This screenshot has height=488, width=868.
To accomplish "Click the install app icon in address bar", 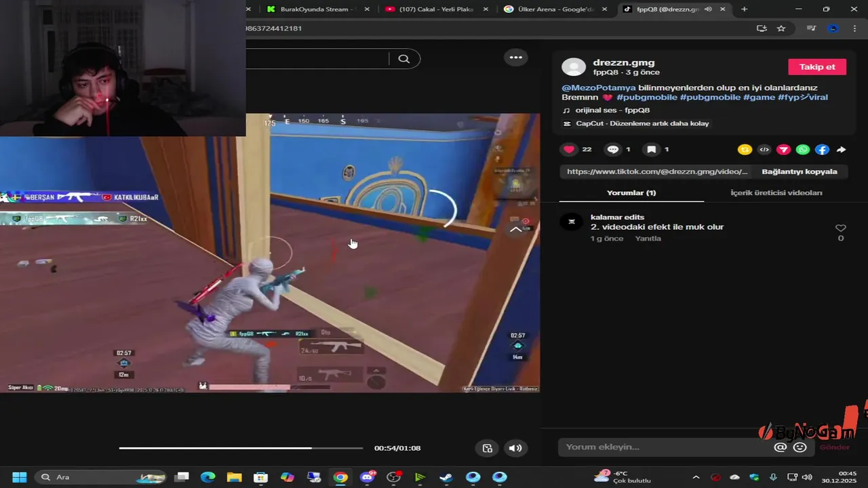I will click(x=762, y=28).
